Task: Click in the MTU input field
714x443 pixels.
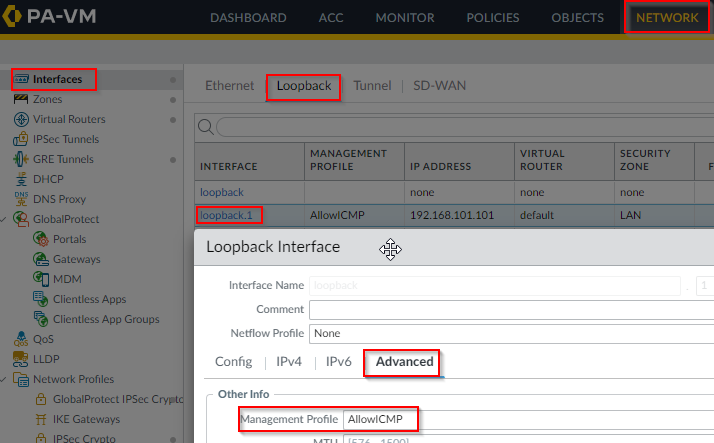Action: pos(528,439)
